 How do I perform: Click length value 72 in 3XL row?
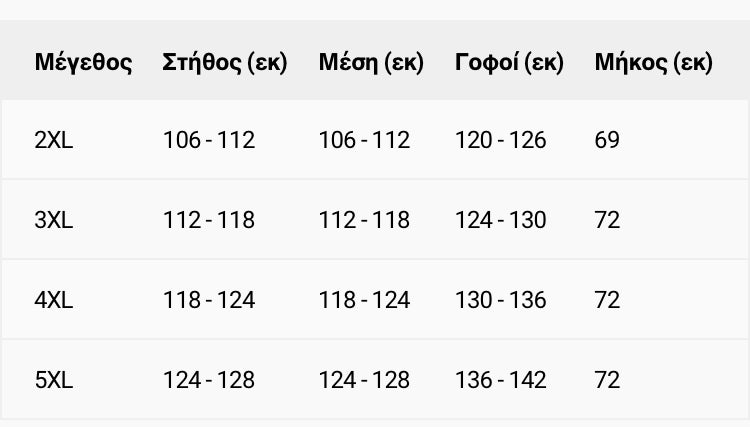click(x=607, y=220)
